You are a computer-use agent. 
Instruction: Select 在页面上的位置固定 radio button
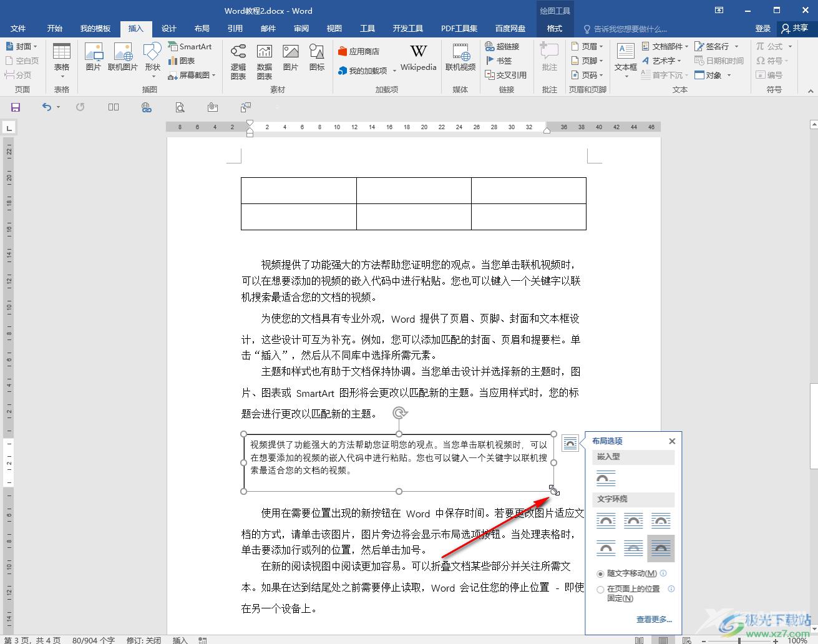(x=600, y=590)
